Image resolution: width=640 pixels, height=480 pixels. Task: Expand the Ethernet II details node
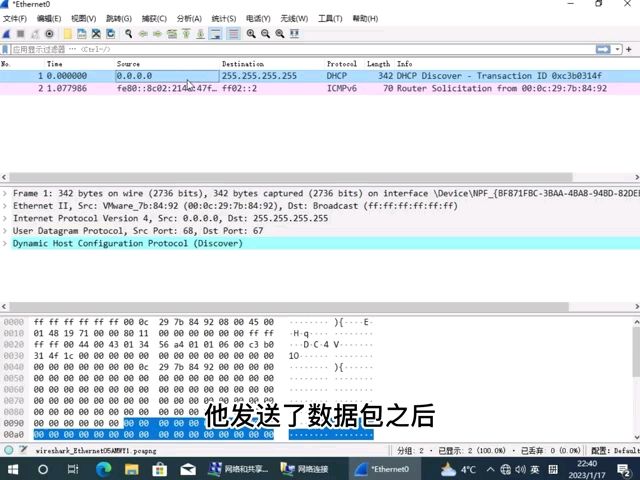point(5,206)
